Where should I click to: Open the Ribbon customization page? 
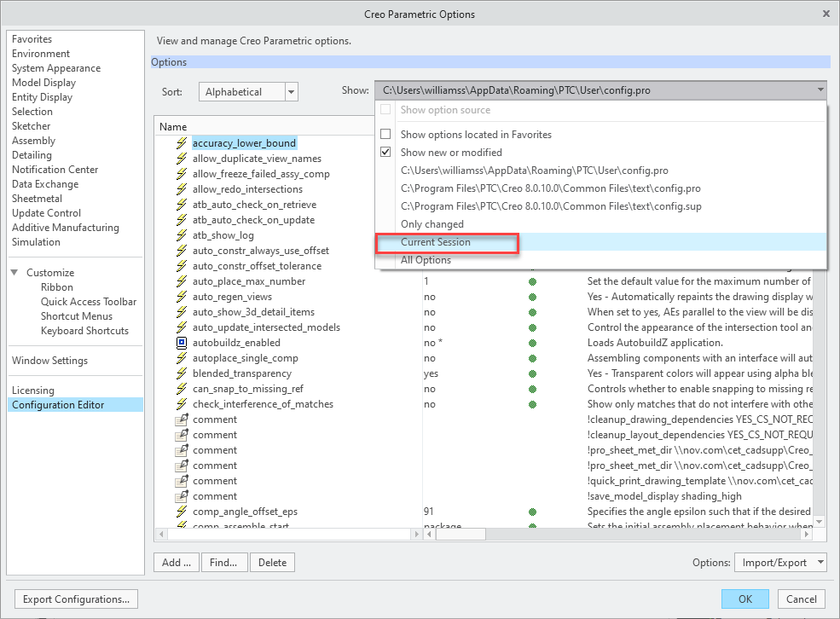point(57,287)
